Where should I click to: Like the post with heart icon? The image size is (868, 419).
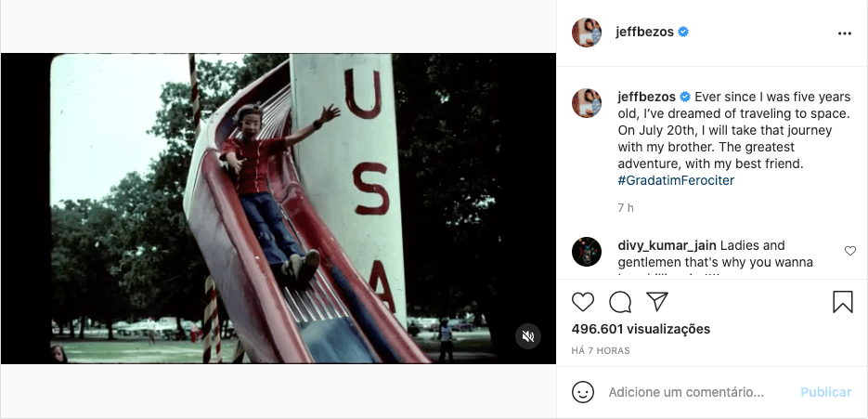[x=582, y=302]
